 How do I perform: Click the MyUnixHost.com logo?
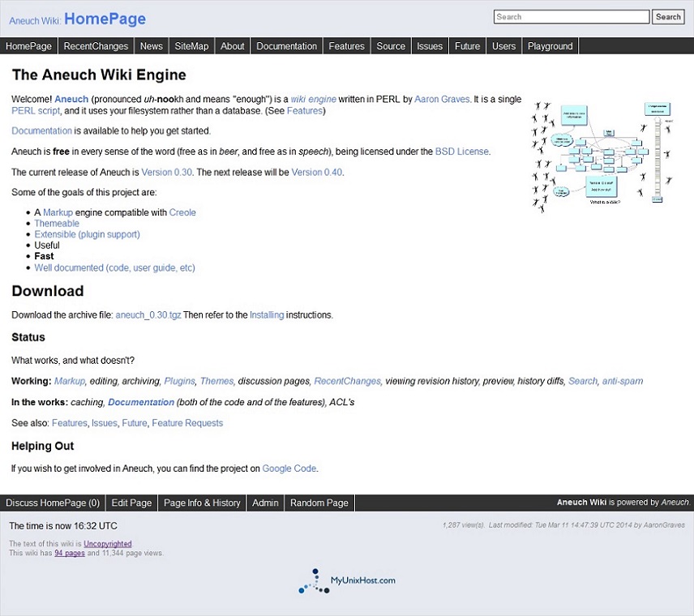tap(347, 581)
